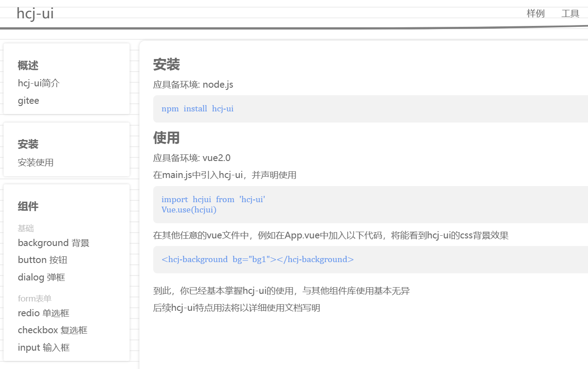Click the hcj-background bg="bg1" code block
This screenshot has height=369, width=588.
point(370,259)
